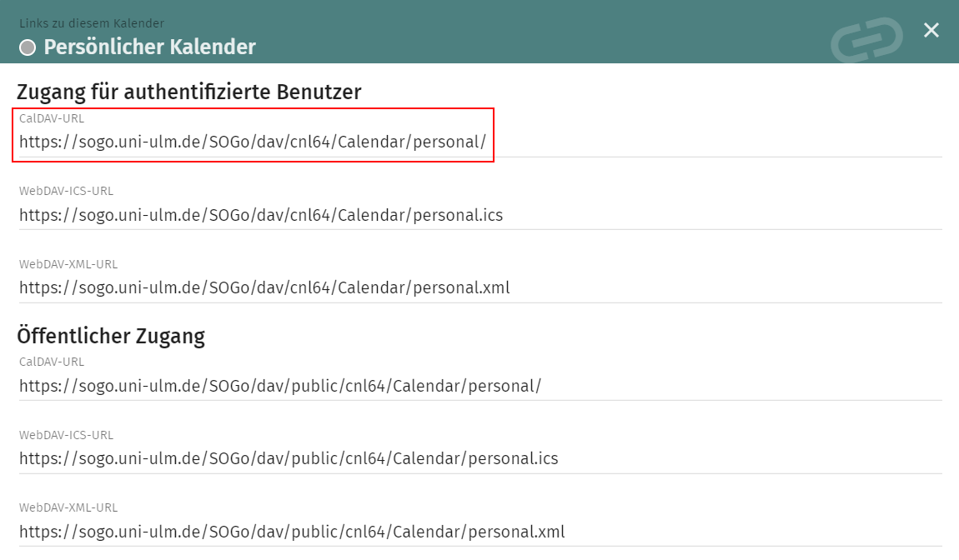The width and height of the screenshot is (959, 560).
Task: Click the authenticated WebDAV-XML-URL label
Action: 68,263
